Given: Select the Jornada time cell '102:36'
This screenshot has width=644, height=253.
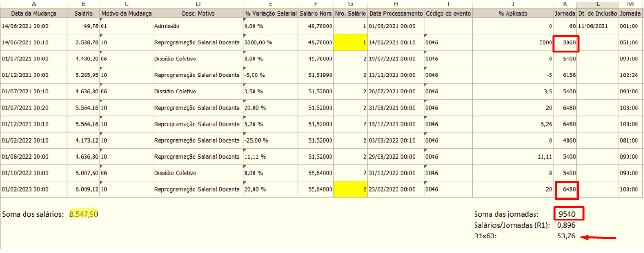Looking at the screenshot, I should point(631,75).
